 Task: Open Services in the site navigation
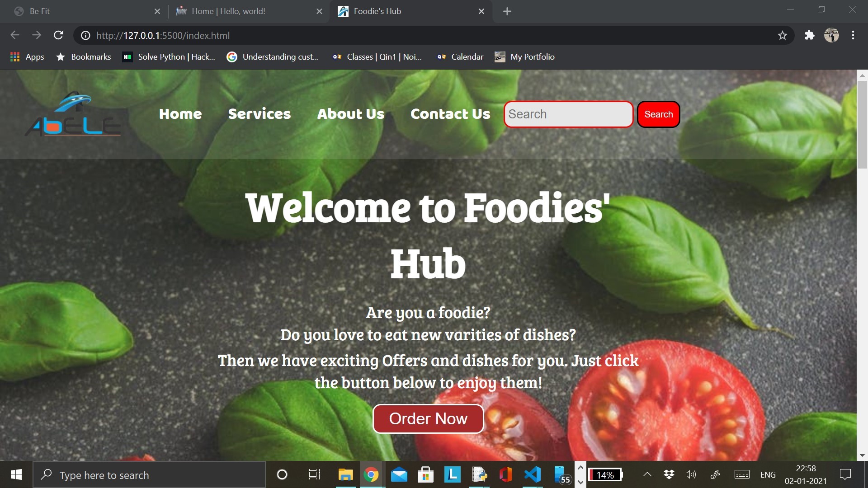(x=259, y=114)
